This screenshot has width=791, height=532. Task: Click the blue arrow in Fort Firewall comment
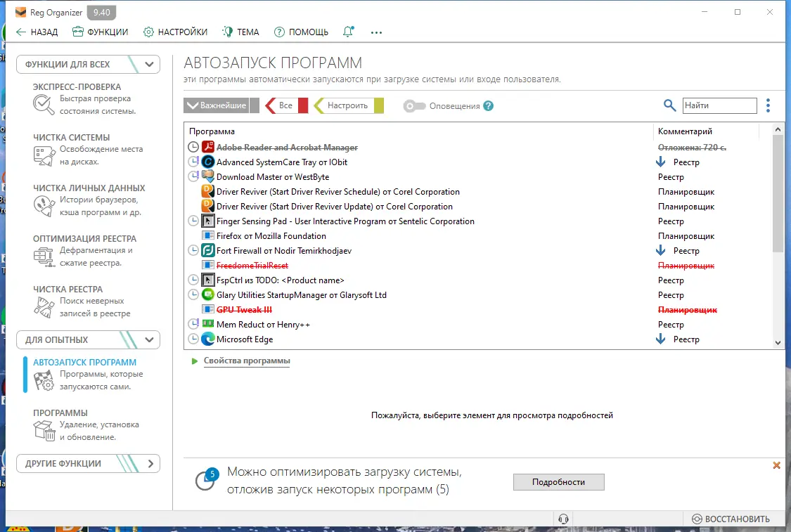(660, 251)
